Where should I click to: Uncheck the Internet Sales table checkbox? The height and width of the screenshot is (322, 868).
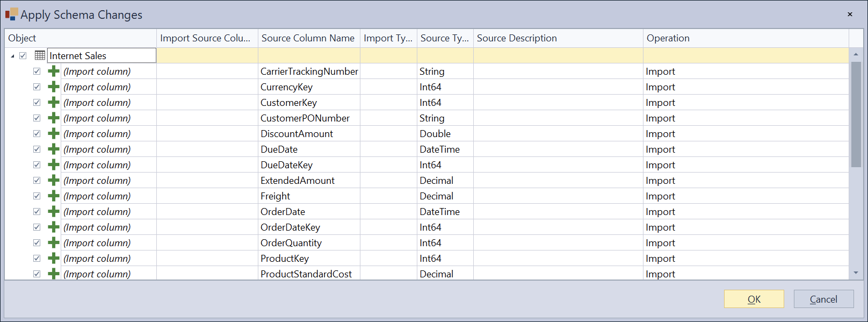(23, 55)
